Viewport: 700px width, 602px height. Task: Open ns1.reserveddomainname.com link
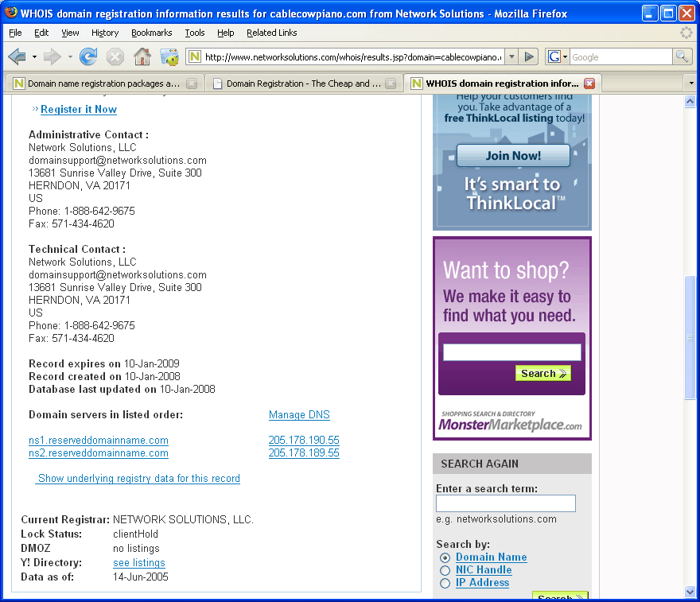click(98, 440)
